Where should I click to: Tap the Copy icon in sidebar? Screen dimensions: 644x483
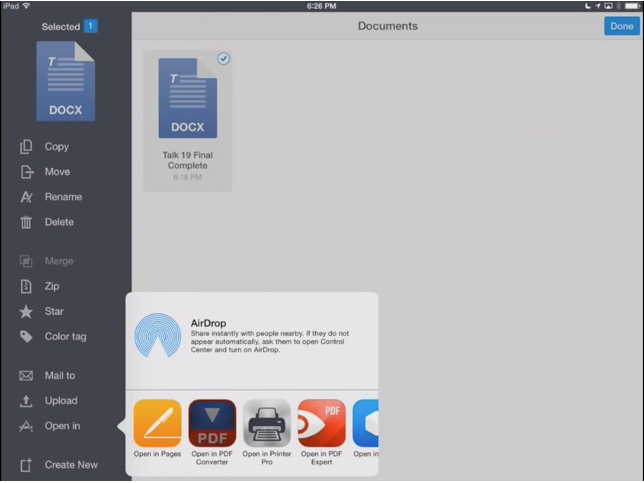point(26,147)
